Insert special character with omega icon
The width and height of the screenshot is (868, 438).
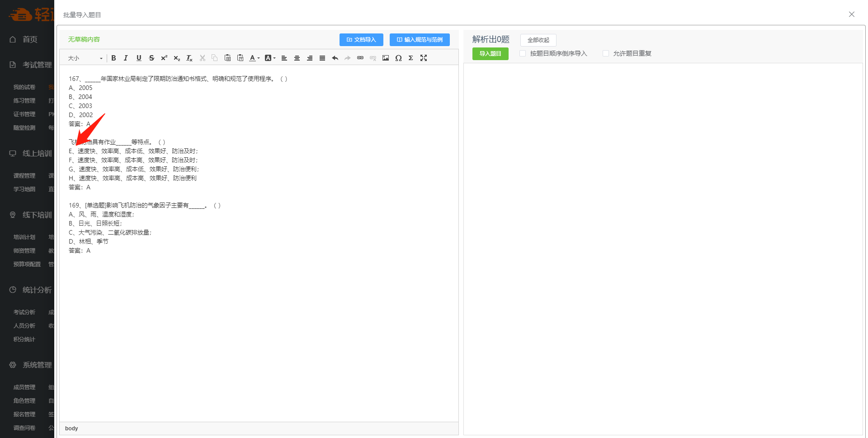tap(398, 58)
